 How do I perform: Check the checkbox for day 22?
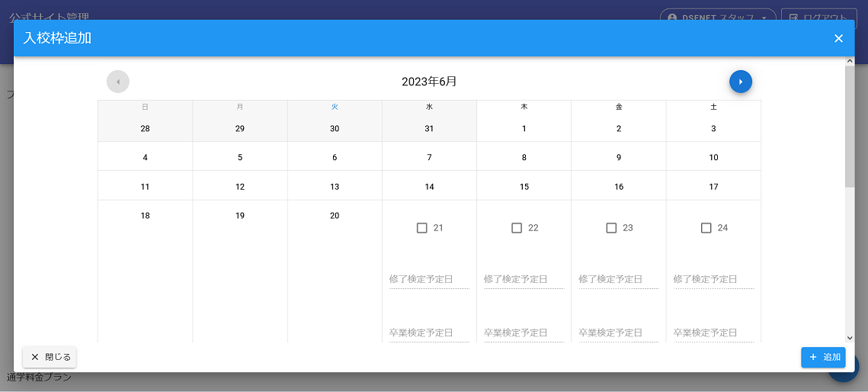point(517,228)
